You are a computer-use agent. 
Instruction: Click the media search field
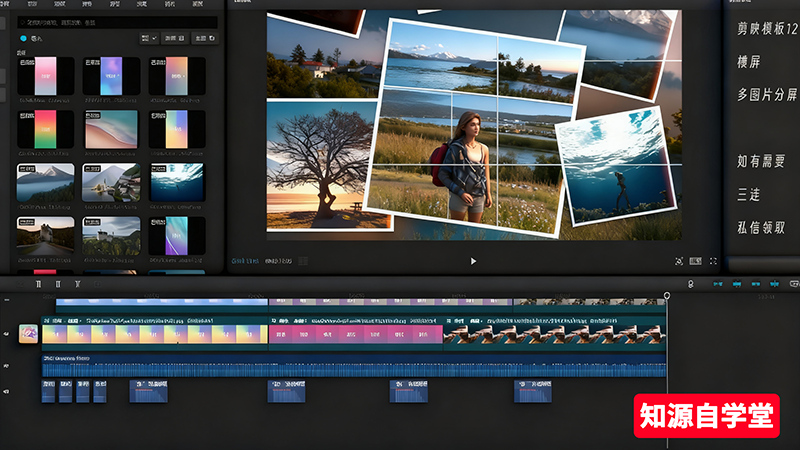(x=118, y=21)
